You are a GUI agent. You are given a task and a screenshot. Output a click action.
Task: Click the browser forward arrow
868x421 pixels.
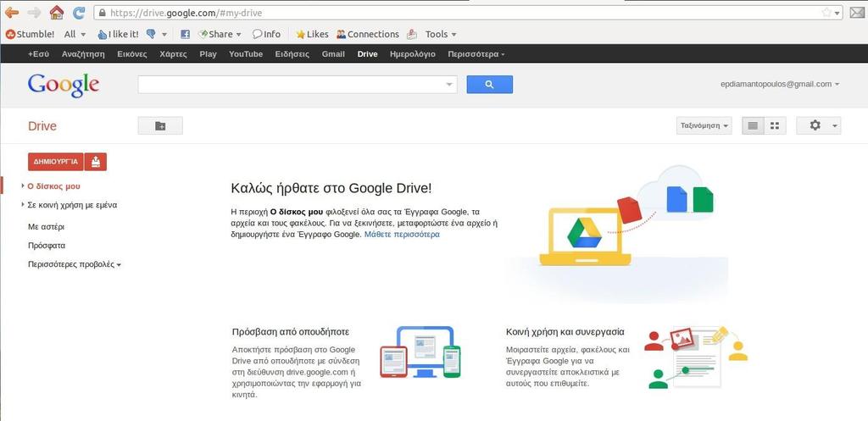click(34, 12)
